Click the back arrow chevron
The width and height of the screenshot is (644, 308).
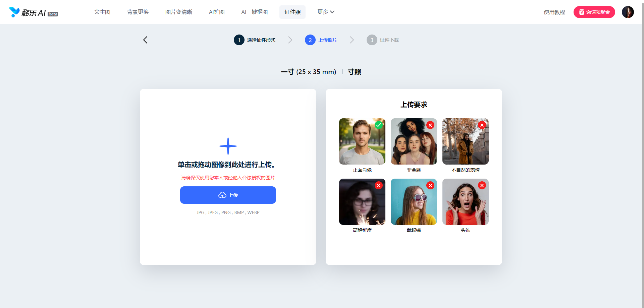[145, 40]
